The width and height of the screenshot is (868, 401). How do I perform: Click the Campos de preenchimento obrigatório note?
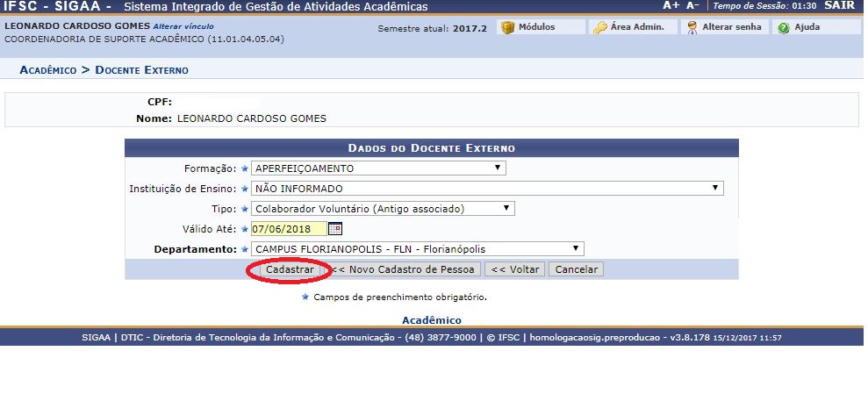click(x=400, y=297)
